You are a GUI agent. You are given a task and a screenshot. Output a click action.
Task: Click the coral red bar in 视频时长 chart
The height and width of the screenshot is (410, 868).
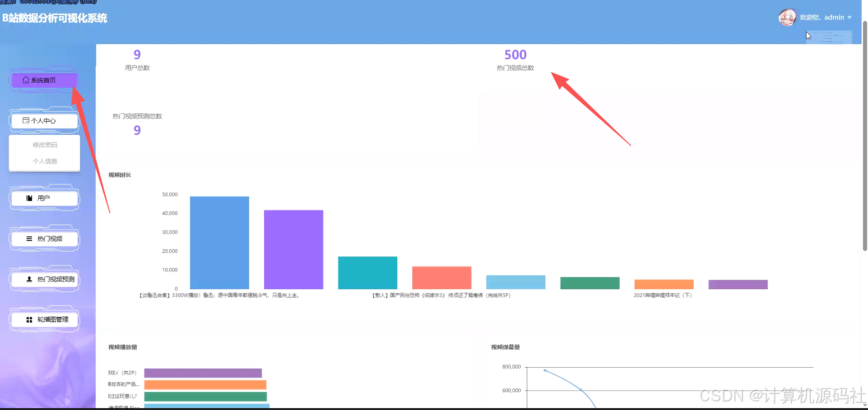pos(442,277)
